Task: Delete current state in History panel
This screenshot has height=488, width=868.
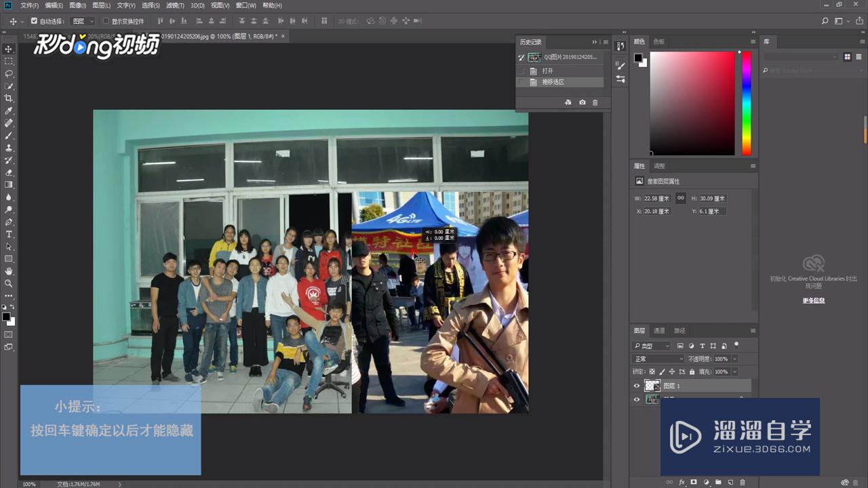Action: pos(595,102)
